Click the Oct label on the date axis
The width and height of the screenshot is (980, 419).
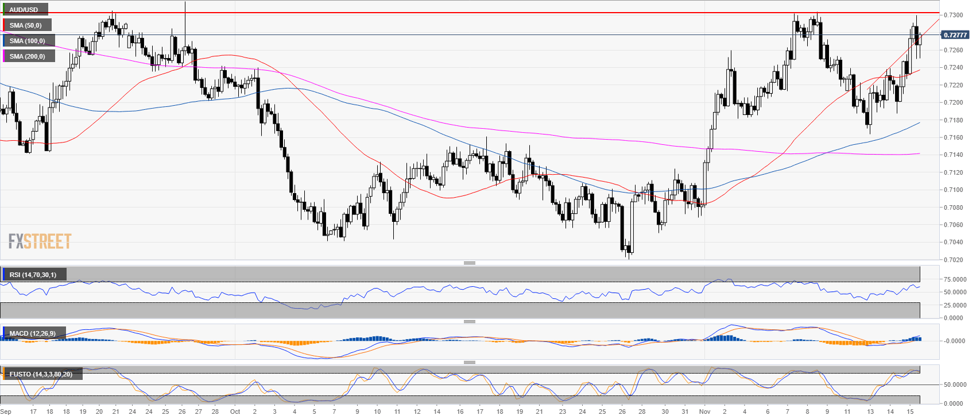pyautogui.click(x=235, y=412)
